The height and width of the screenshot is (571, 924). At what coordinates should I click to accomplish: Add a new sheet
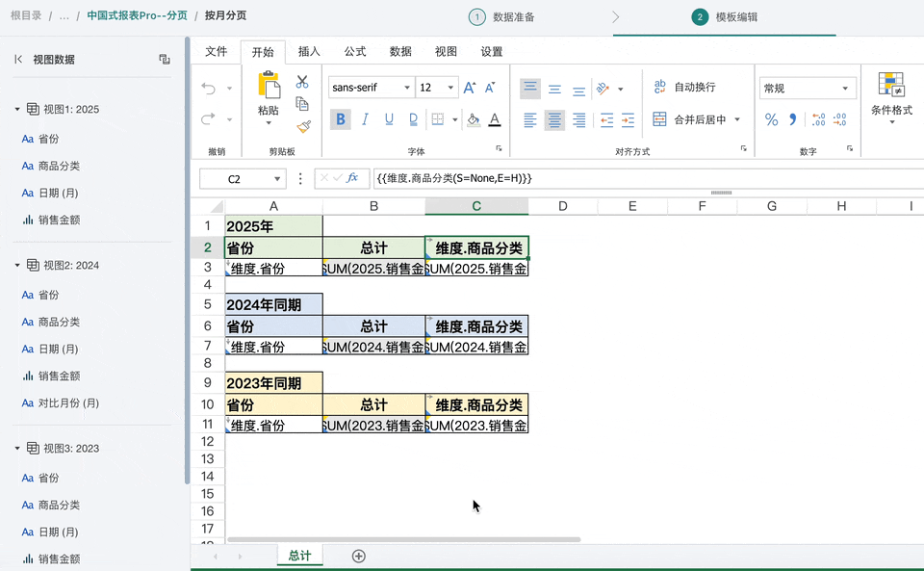click(x=358, y=556)
